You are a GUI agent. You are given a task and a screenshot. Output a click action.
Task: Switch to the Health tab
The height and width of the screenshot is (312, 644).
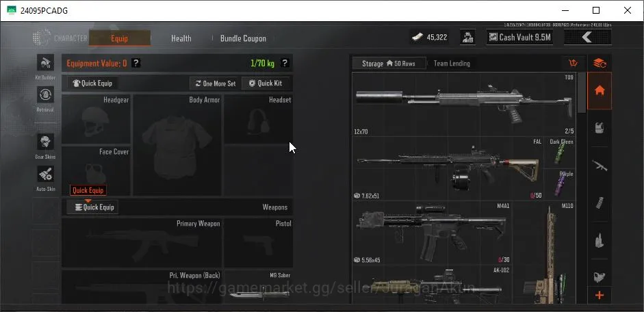pos(181,38)
